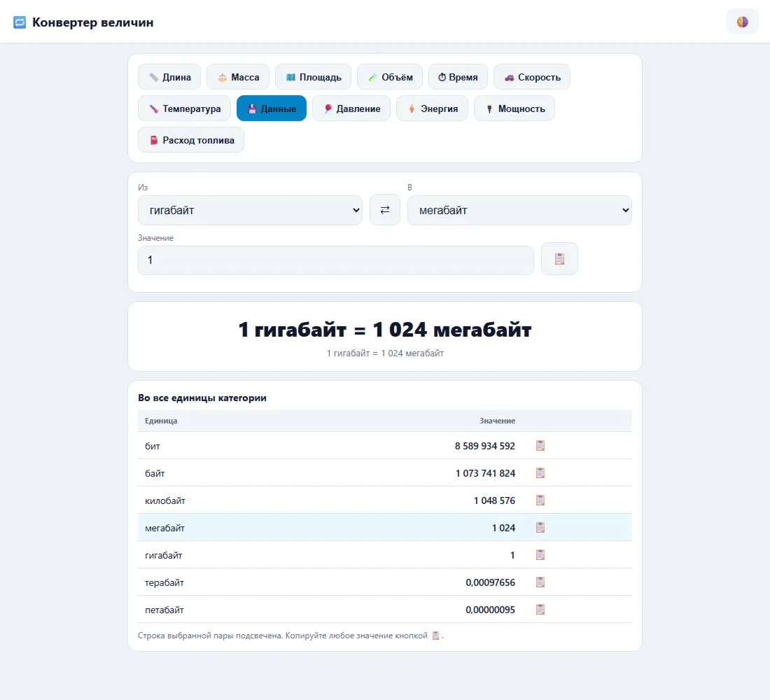Copy the result with the clipboard button
770x700 pixels.
(x=559, y=259)
